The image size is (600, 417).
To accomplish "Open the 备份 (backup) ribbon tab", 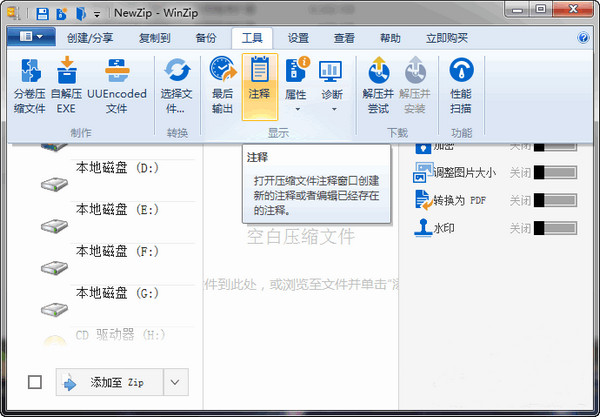I will (206, 38).
